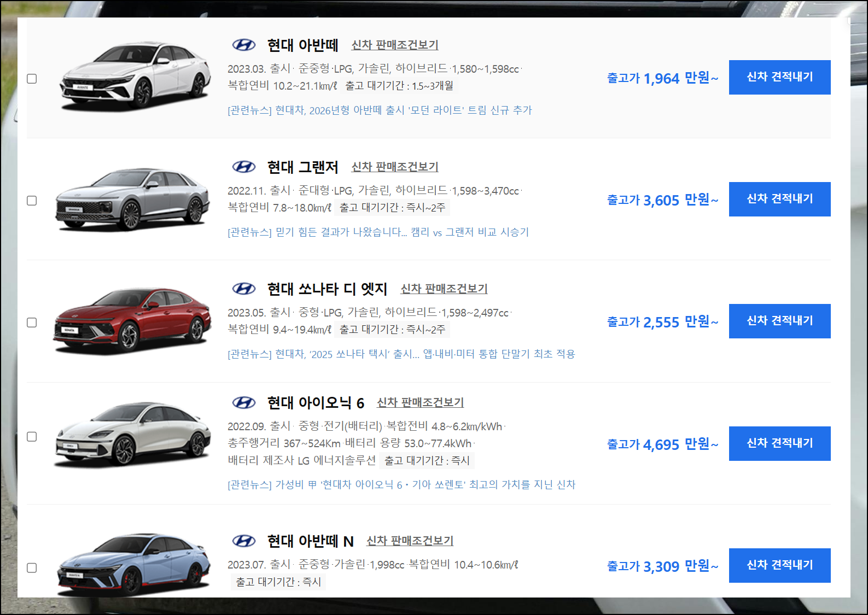Viewport: 868px width, 615px height.
Task: Open the 현대 아반떼 model title
Action: click(302, 45)
